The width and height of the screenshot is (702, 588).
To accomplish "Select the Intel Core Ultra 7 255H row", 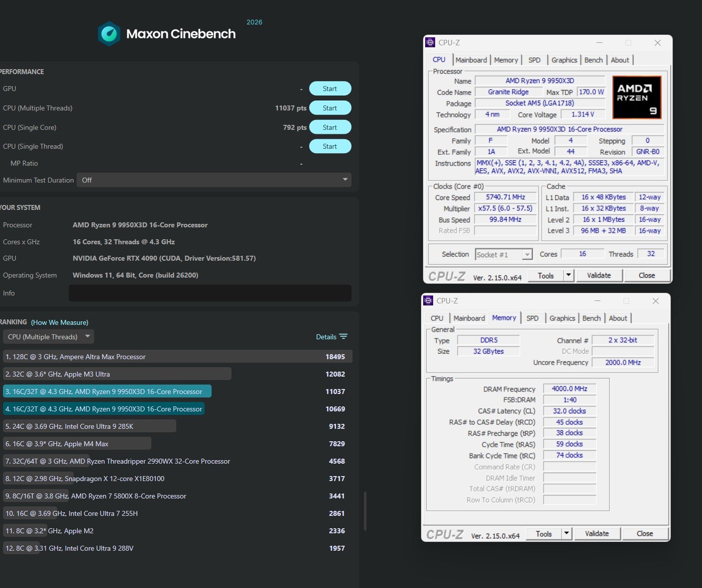I will point(177,513).
